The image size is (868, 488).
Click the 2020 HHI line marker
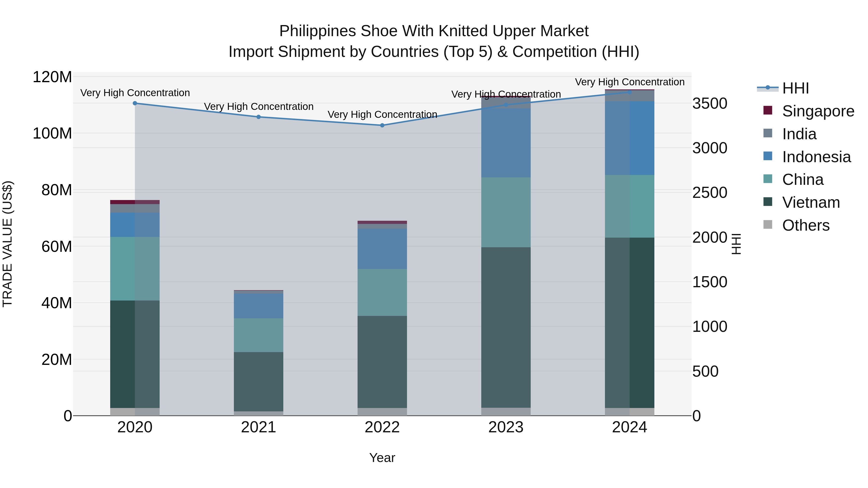tap(135, 103)
